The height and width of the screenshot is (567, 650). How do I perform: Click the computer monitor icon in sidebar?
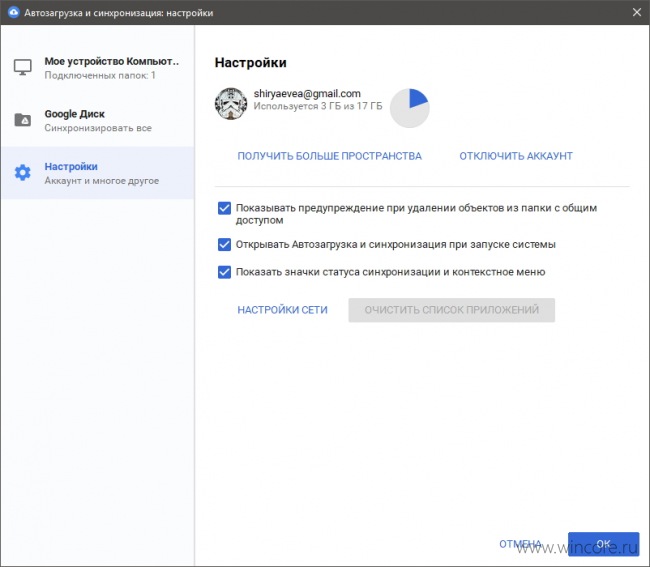point(22,67)
